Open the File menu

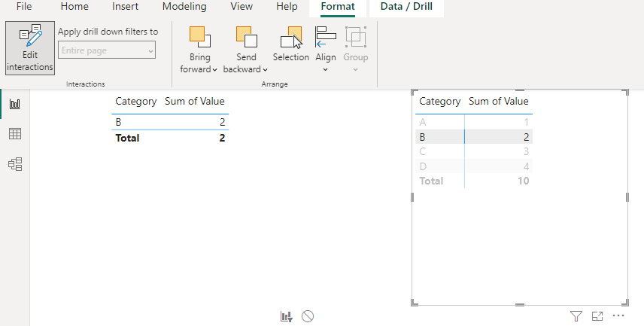click(x=24, y=7)
